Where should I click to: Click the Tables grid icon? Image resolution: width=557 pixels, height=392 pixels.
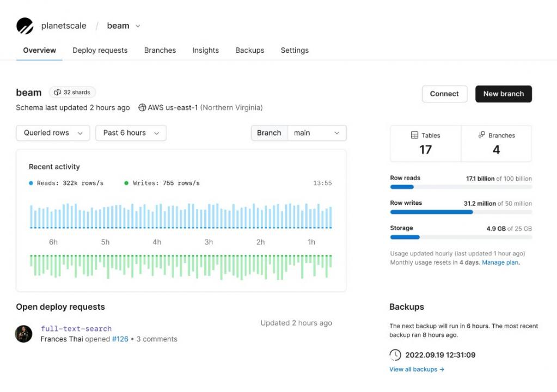(415, 135)
